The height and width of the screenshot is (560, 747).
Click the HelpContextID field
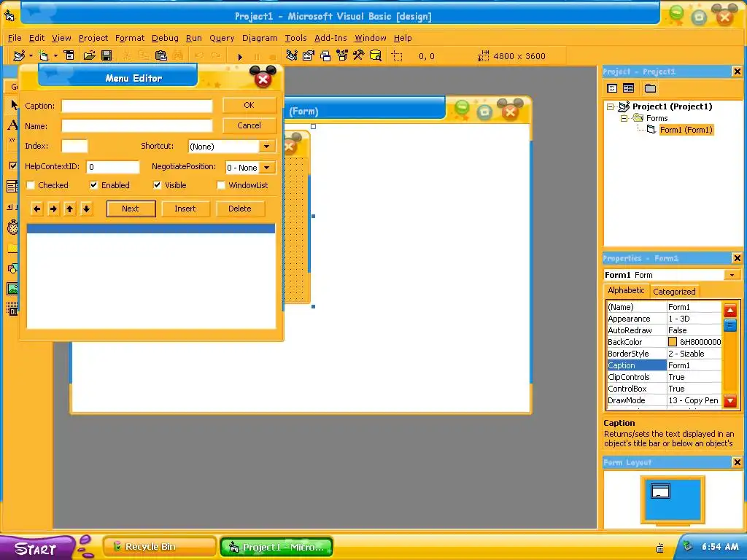click(113, 167)
